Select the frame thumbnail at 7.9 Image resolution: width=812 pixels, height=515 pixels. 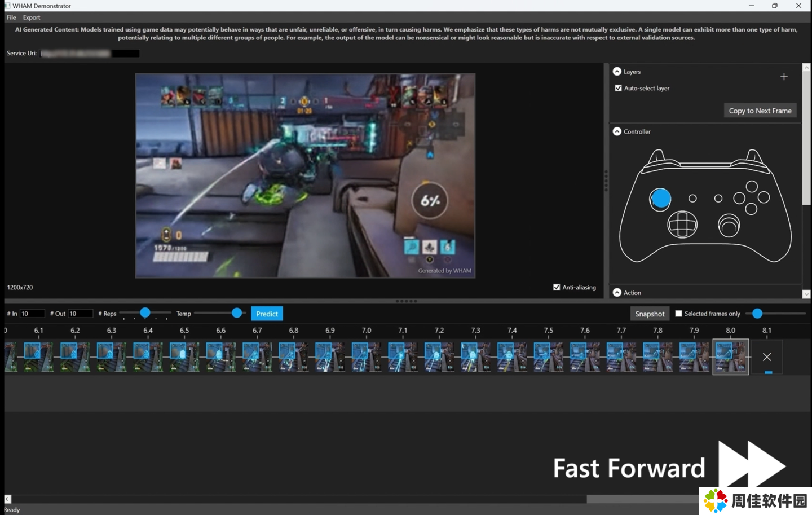click(694, 356)
